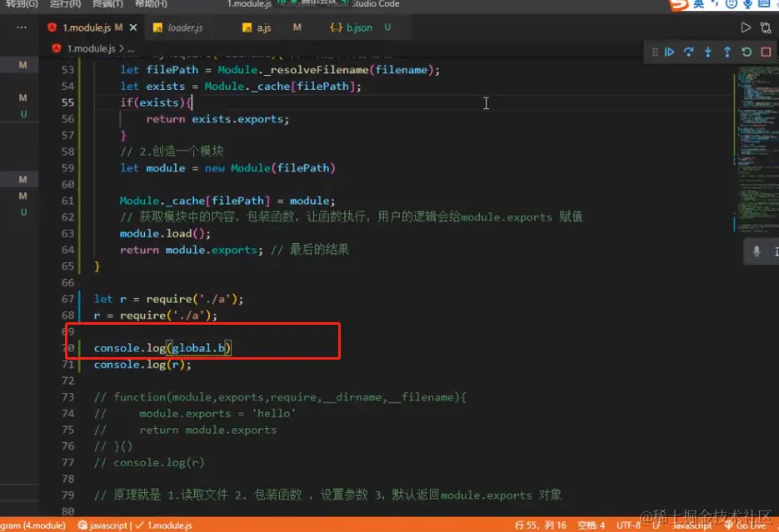The width and height of the screenshot is (779, 532).
Task: Switch to the b.json tab
Action: pyautogui.click(x=361, y=27)
